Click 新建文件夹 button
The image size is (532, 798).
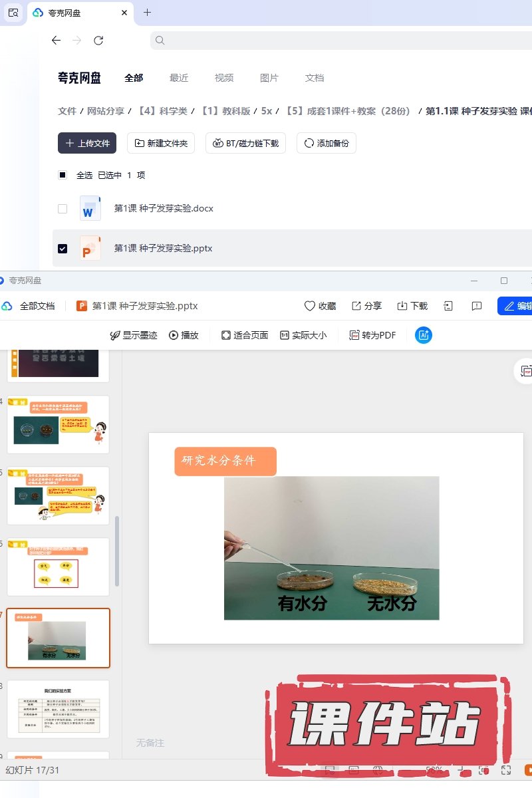point(161,143)
